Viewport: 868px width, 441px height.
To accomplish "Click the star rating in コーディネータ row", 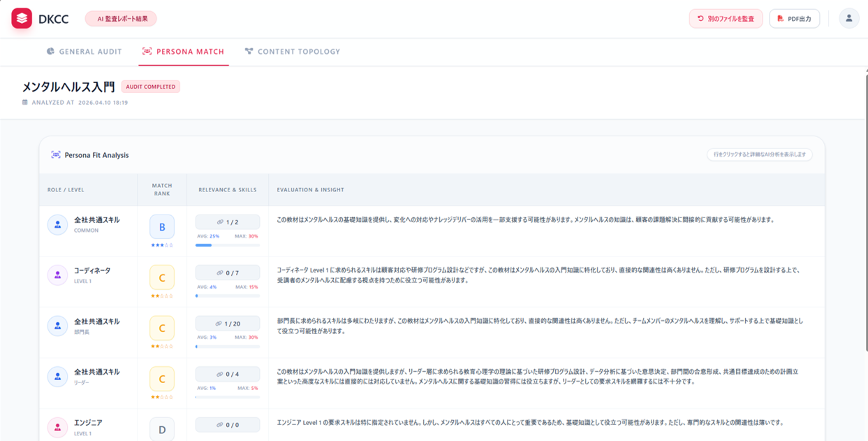I will click(162, 296).
